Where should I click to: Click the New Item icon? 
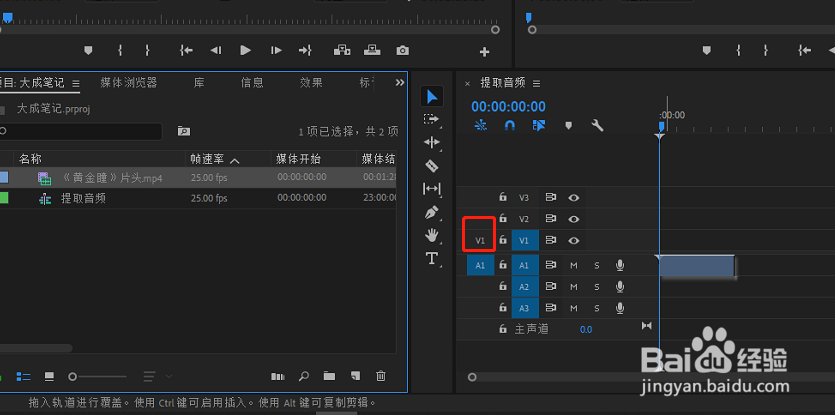coord(355,377)
